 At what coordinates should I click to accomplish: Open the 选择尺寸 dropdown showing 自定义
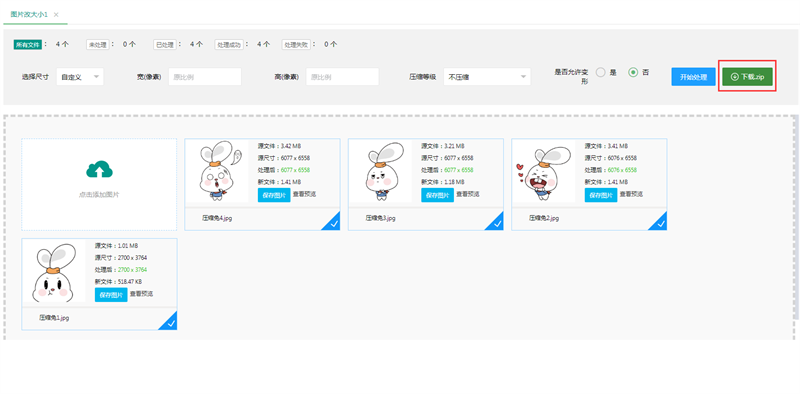80,77
